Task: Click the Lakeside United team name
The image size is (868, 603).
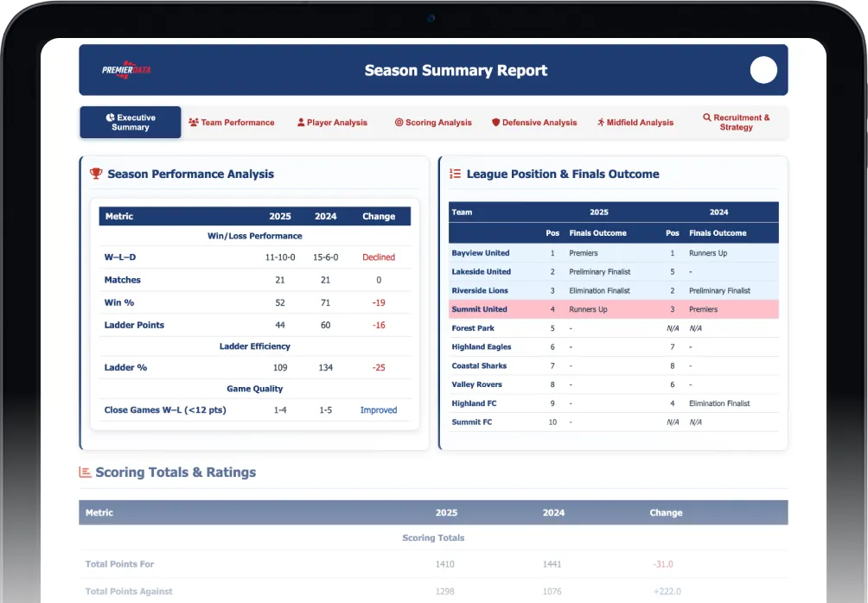Action: coord(481,271)
